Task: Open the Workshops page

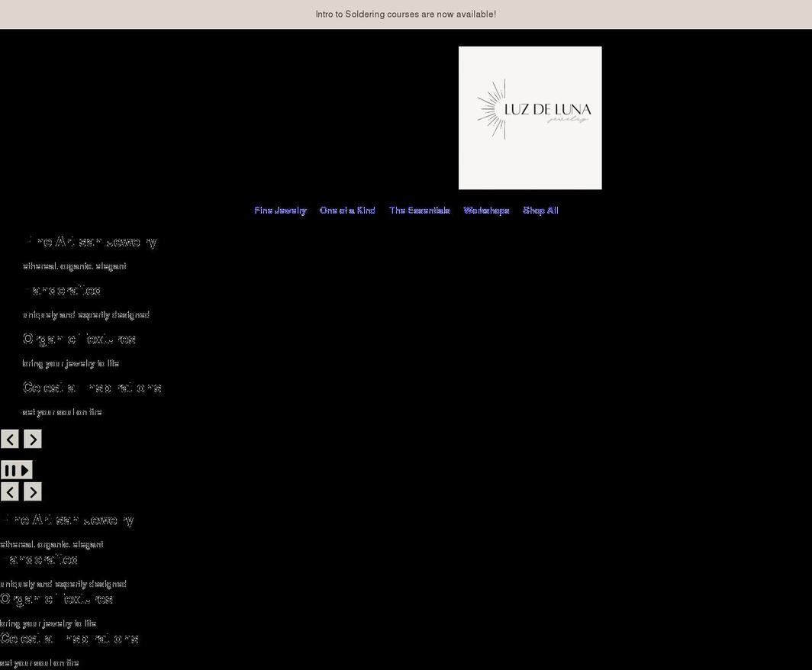Action: coord(486,211)
